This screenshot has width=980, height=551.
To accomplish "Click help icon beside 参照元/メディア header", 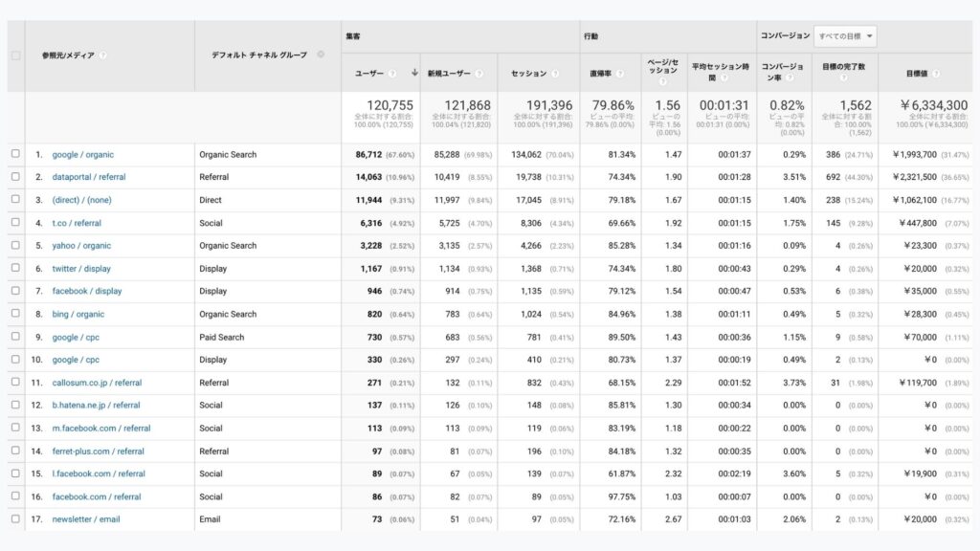I will tap(103, 55).
